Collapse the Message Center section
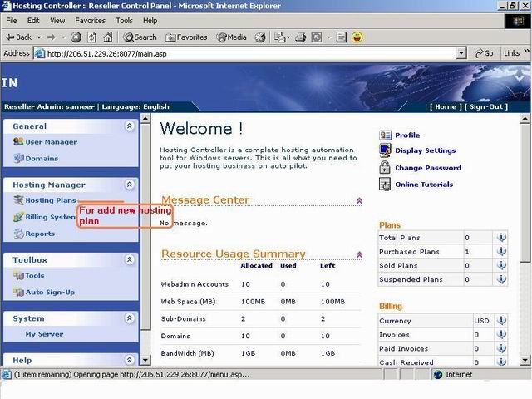 359,201
